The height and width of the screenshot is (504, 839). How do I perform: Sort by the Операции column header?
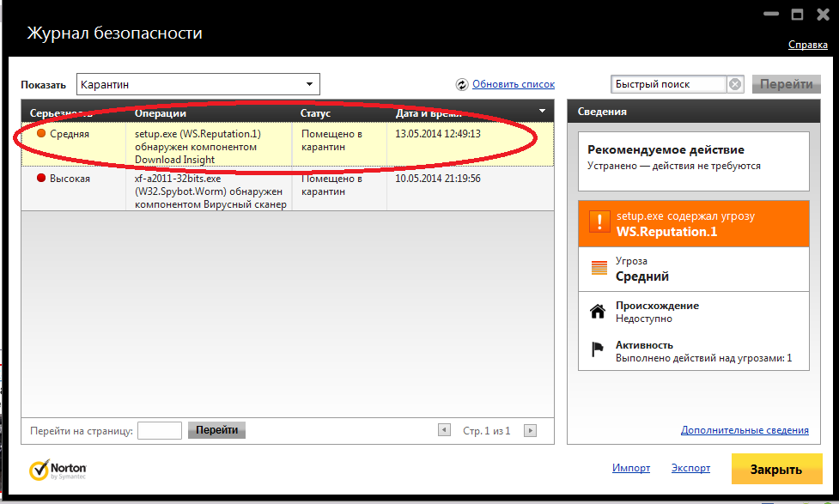[x=160, y=112]
